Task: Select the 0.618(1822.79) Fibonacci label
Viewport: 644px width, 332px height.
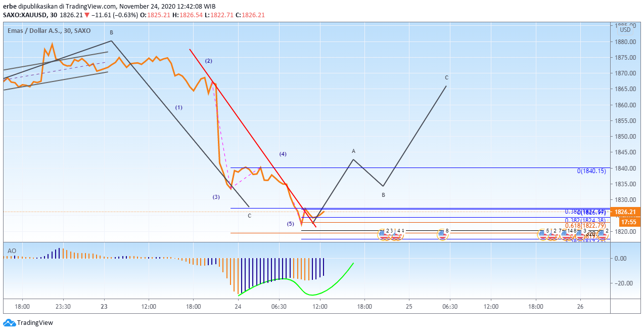Action: (585, 226)
